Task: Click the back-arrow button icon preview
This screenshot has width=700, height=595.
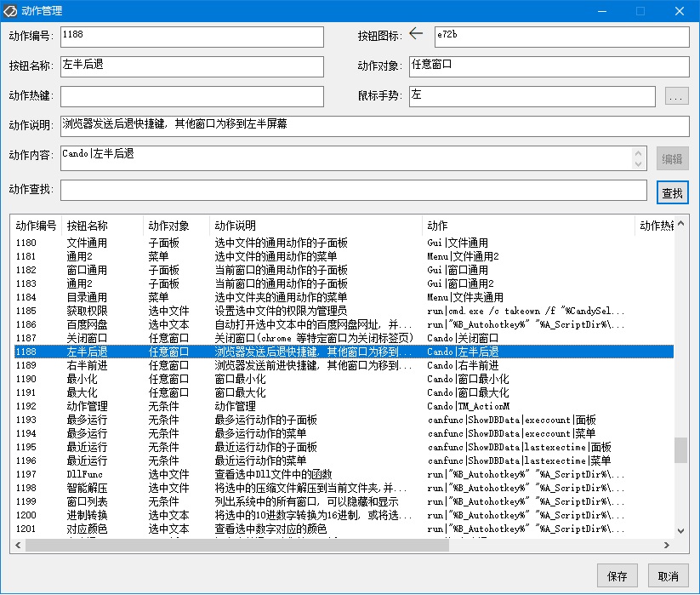Action: 416,34
